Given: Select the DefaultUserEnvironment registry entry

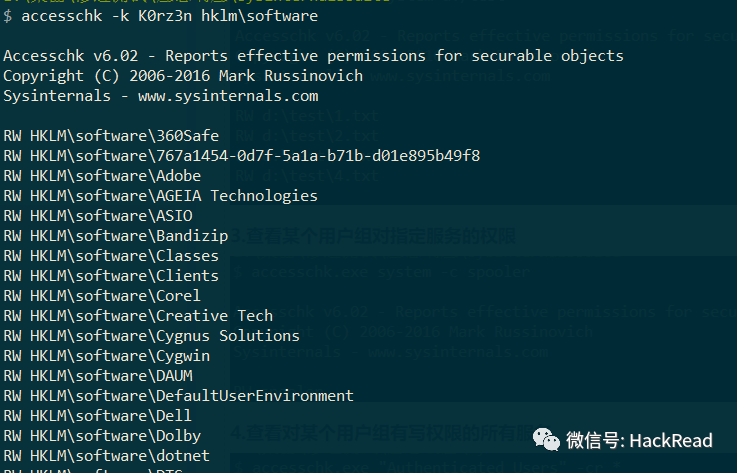Looking at the screenshot, I should point(179,396).
